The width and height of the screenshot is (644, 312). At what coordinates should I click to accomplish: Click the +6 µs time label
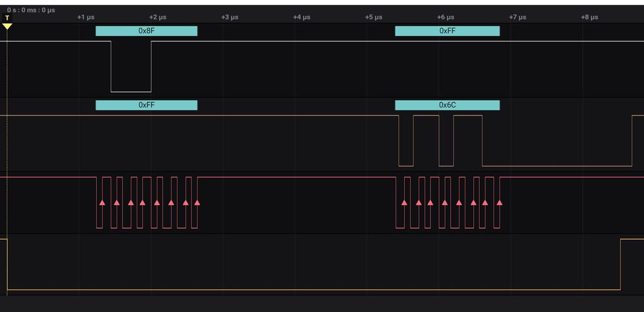point(445,17)
